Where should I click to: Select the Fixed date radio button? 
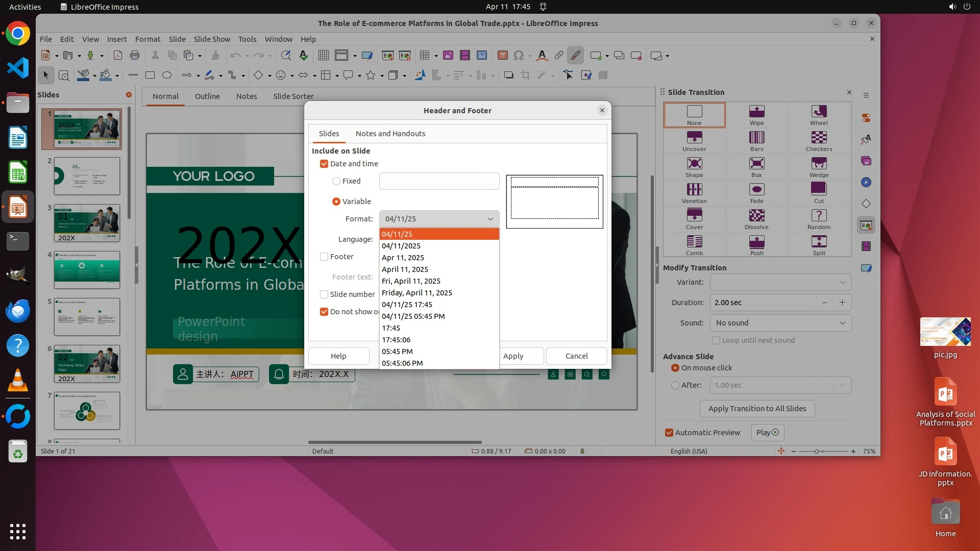336,181
